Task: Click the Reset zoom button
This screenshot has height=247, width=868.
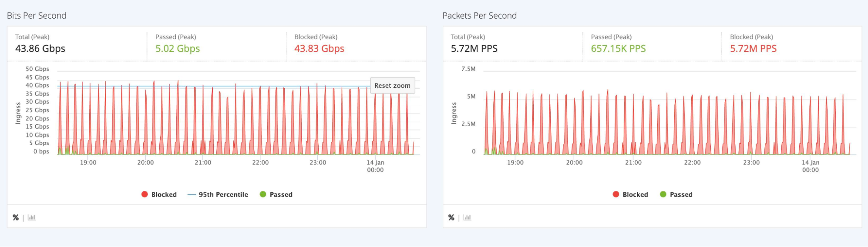Action: tap(392, 86)
